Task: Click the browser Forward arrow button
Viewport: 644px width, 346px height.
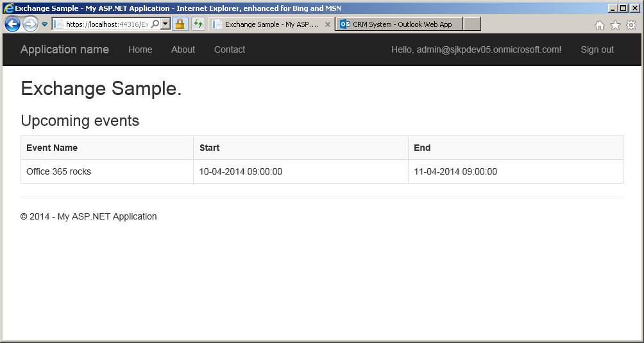Action: click(x=30, y=24)
